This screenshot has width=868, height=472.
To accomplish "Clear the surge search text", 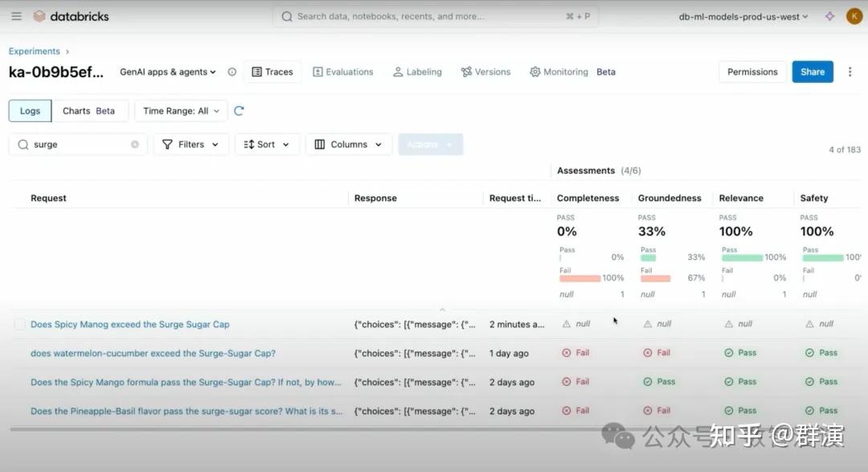I will 135,145.
